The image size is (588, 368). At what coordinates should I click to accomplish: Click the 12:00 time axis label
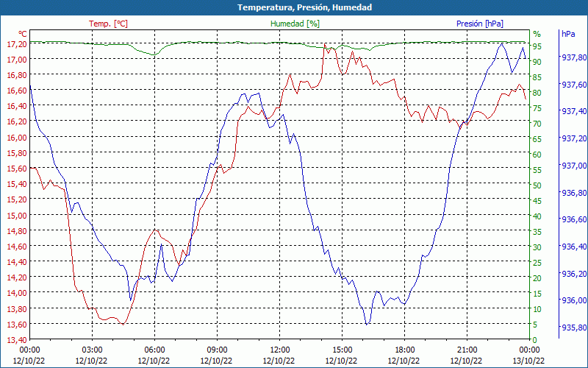click(x=280, y=350)
